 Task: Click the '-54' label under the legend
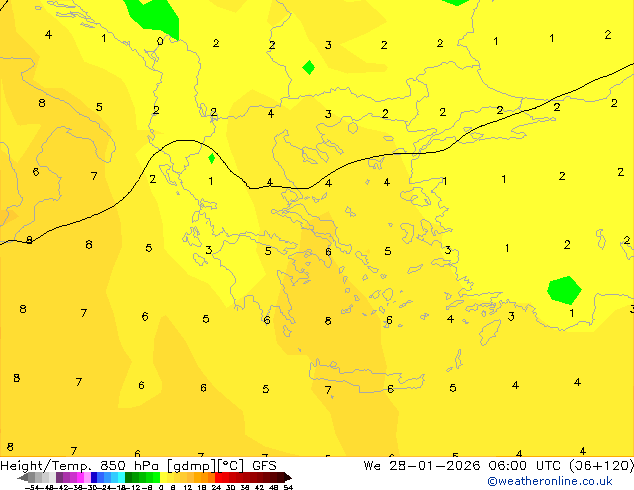(32, 488)
